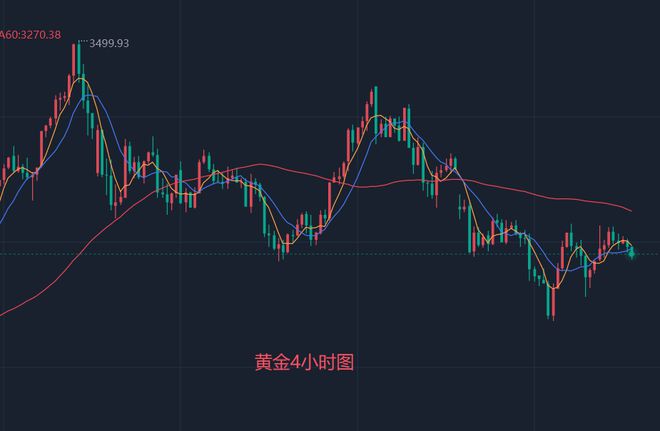Click the red long-wick candle near the left edge
Viewport: 660px width, 431px height.
(x=33, y=185)
